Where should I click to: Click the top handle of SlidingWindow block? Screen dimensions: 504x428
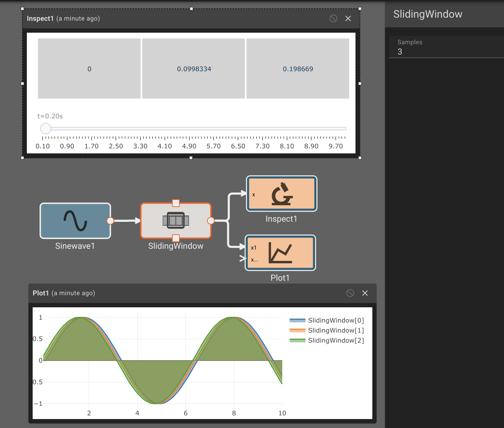click(176, 203)
